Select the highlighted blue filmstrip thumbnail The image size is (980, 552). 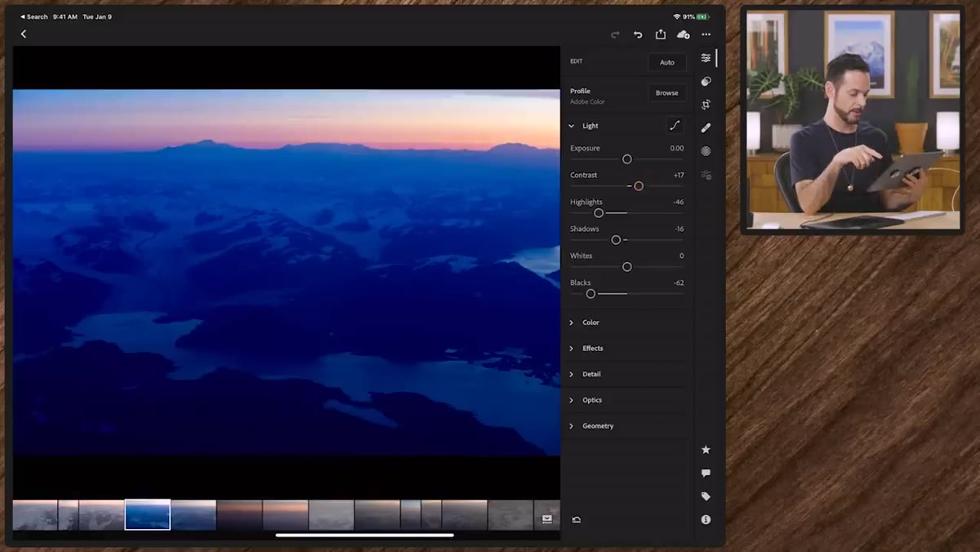(x=148, y=514)
